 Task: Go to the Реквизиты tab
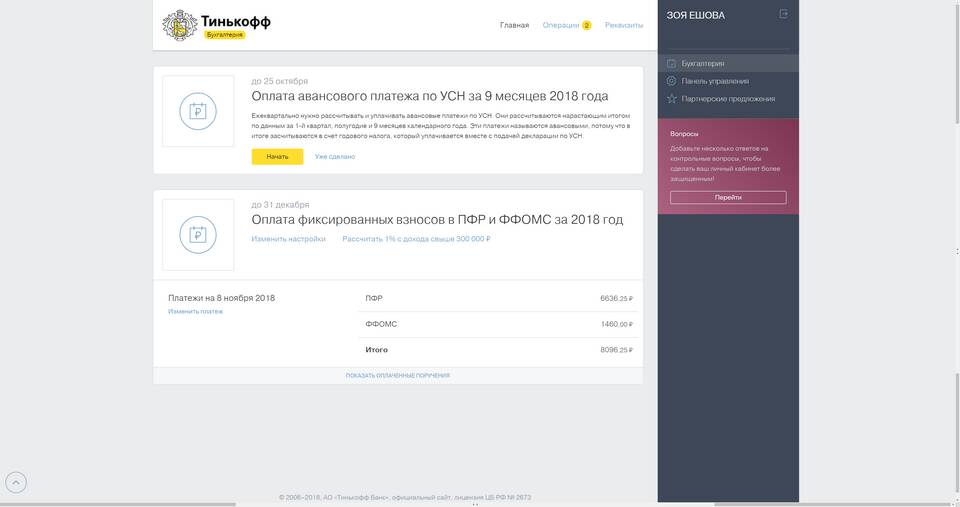point(624,25)
